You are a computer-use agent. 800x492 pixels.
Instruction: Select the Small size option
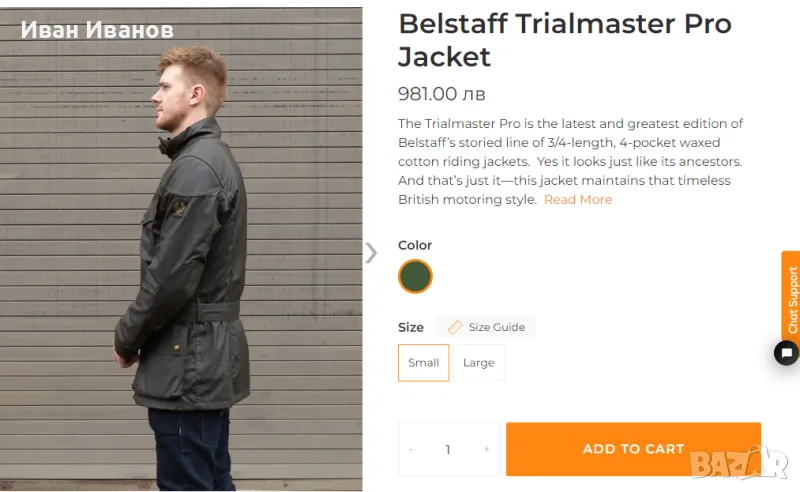click(x=423, y=363)
